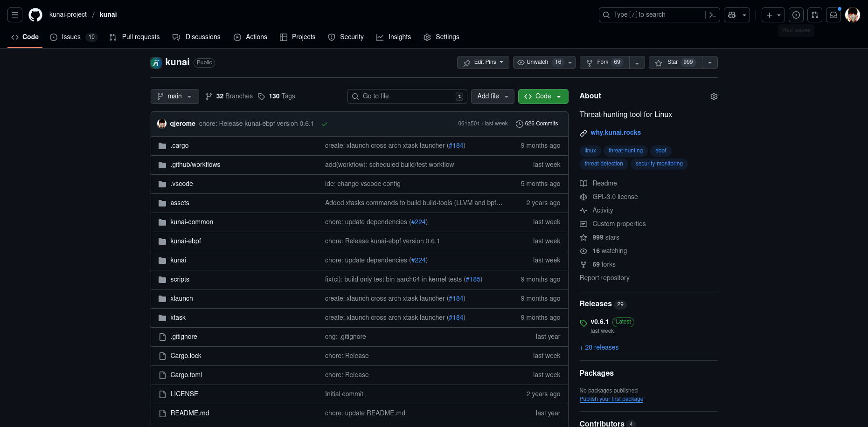Click the qjerome commit author avatar
868x427 pixels.
click(x=162, y=124)
